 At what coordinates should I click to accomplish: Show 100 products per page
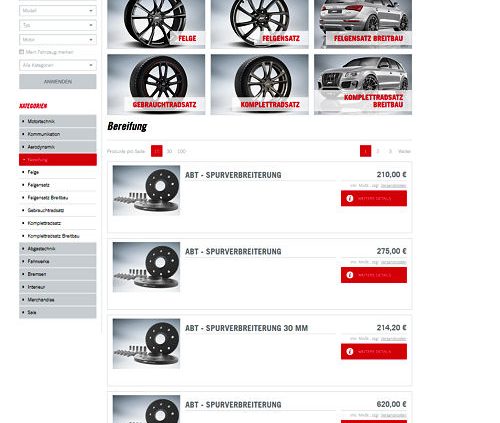(181, 151)
